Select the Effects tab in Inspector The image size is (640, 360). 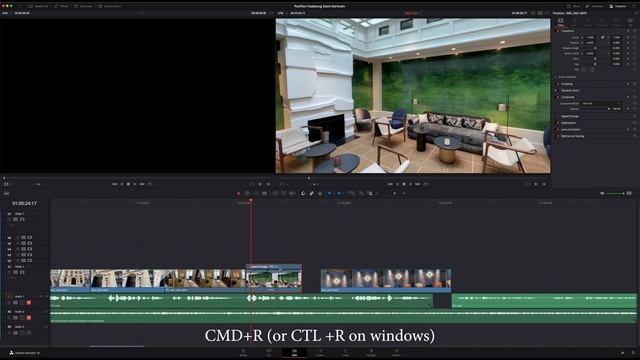pyautogui.click(x=588, y=22)
